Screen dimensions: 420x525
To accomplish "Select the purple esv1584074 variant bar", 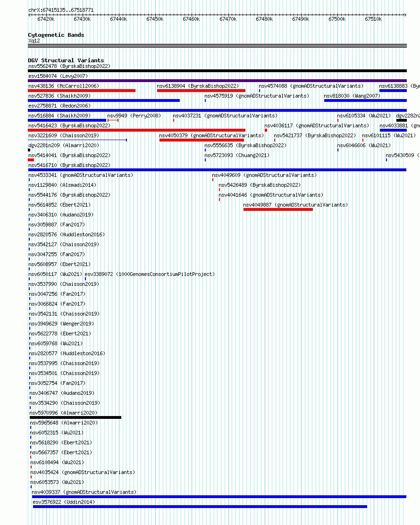I will (x=218, y=81).
